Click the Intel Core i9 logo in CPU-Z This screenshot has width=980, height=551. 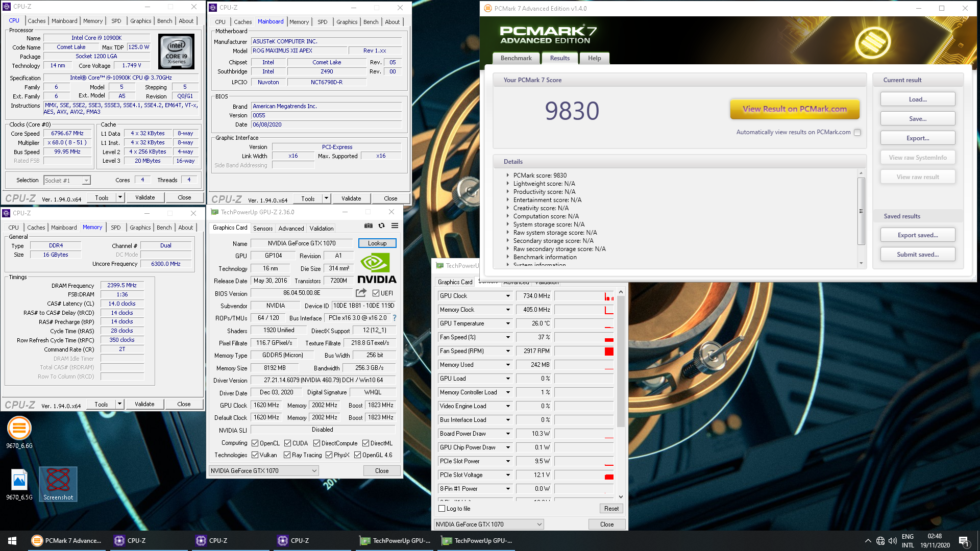[x=176, y=52]
